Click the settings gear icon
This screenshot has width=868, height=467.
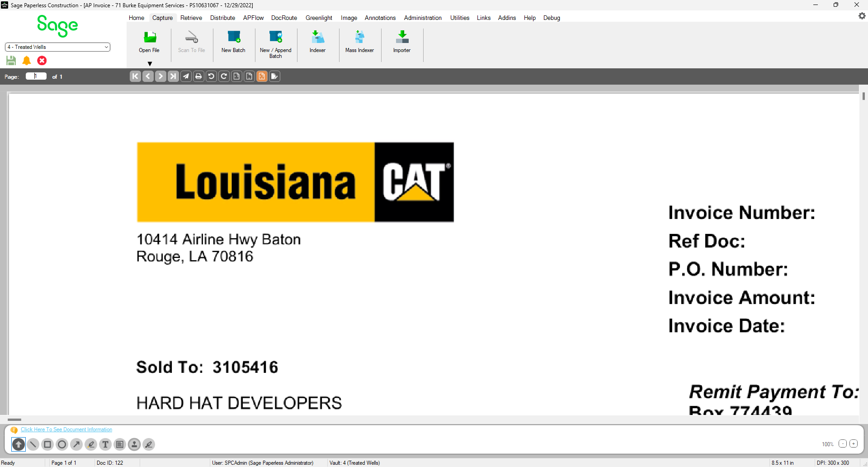[x=862, y=16]
